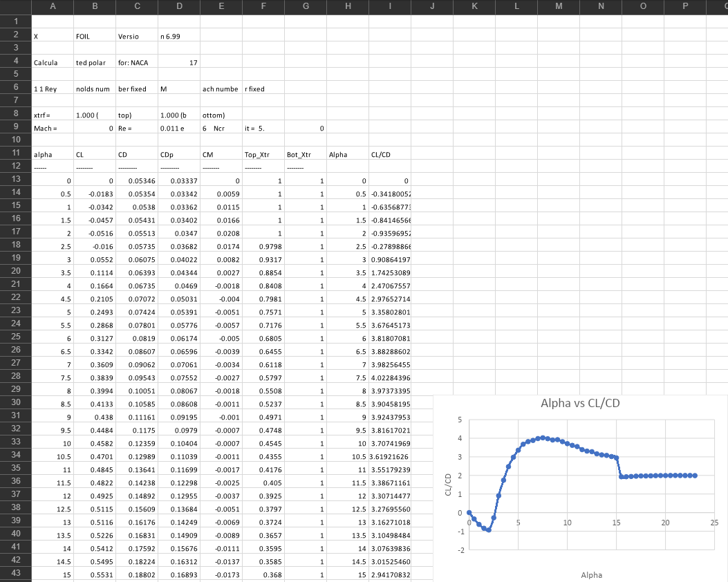Screen dimensions: 728x582
Task: Click CL/CD value 4.02284396
Action: (390, 378)
